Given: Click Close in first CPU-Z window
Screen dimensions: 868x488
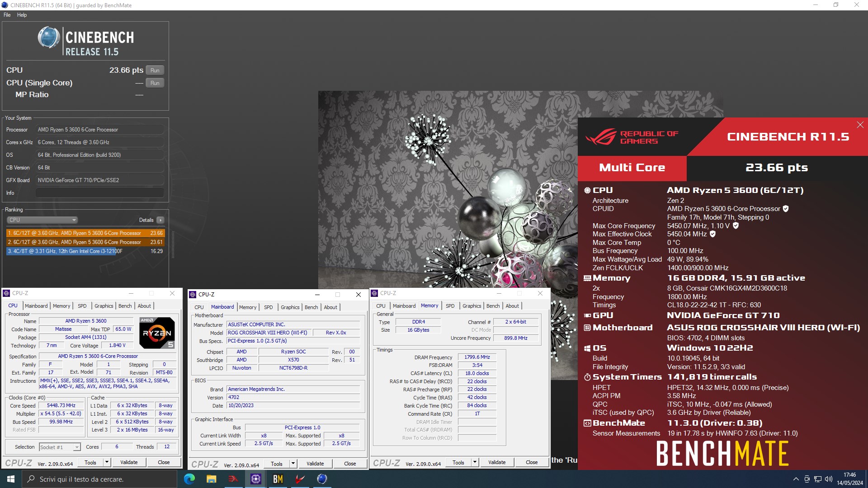Looking at the screenshot, I should click(x=164, y=462).
